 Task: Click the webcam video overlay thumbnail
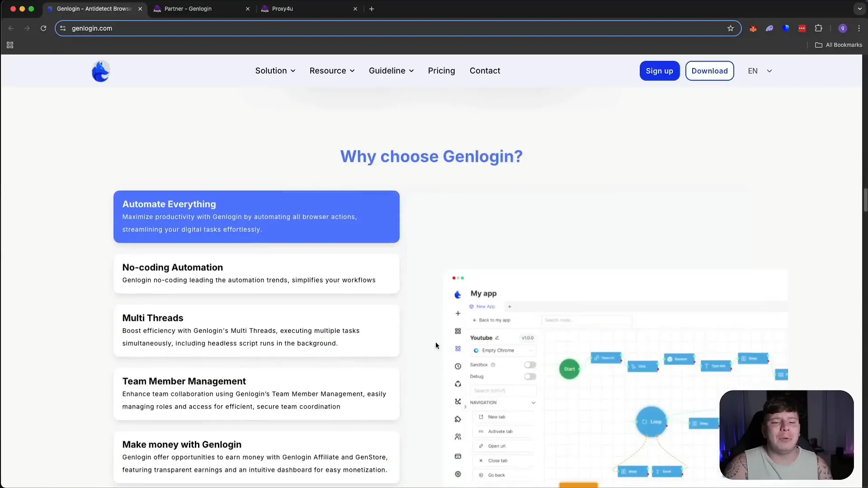[787, 435]
